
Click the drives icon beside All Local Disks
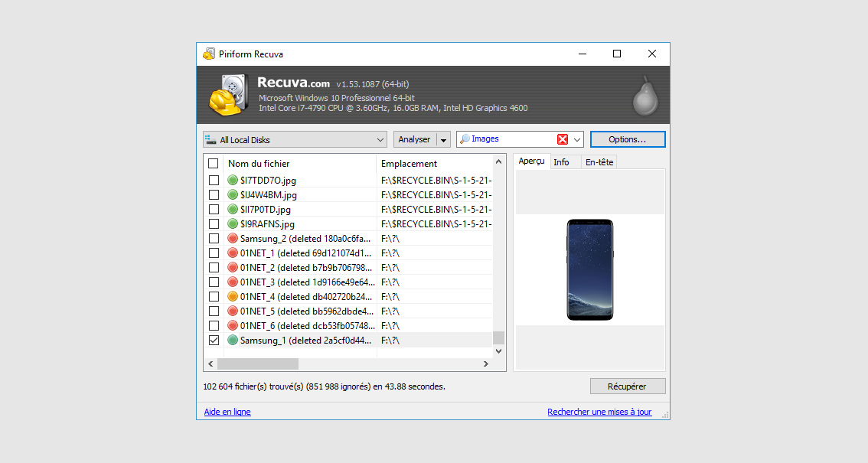pos(211,140)
